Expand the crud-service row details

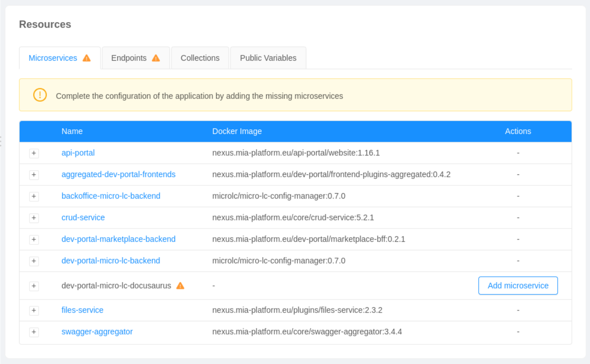(x=34, y=218)
